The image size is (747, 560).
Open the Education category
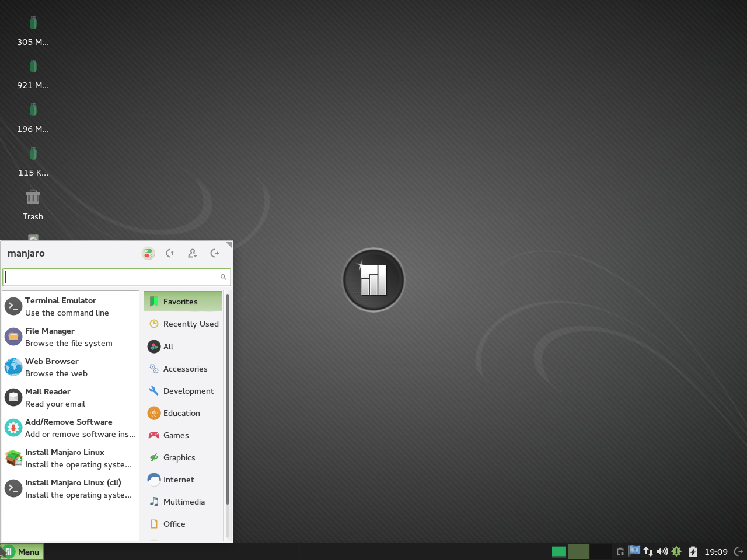(183, 413)
